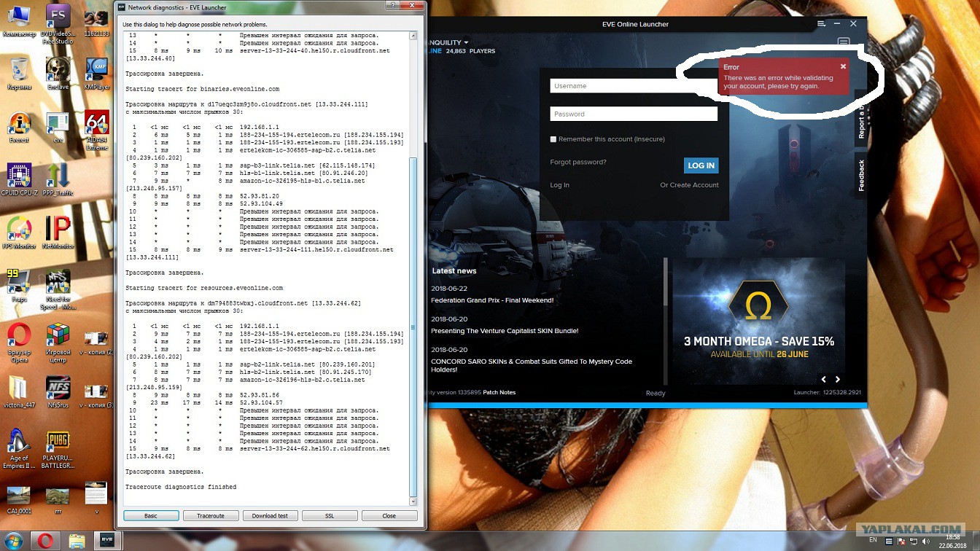Viewport: 980px width, 551px height.
Task: Read Venture Capitalist SKIN Bundle news
Action: [x=505, y=331]
